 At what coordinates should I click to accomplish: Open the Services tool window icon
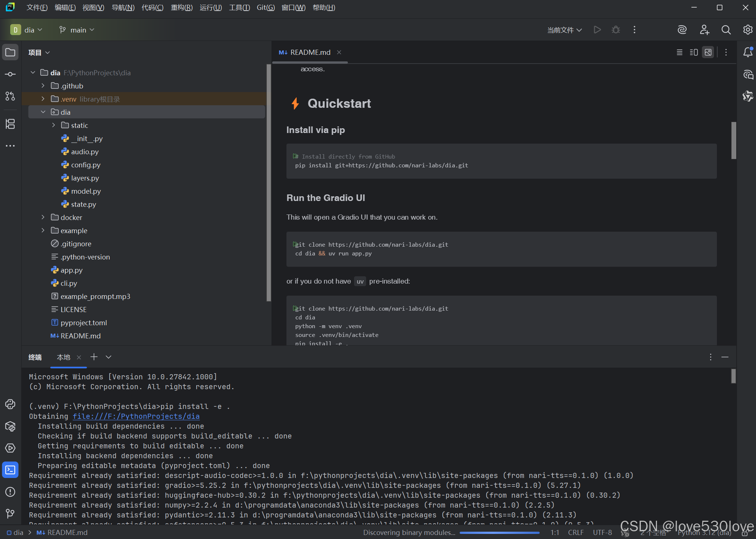pos(10,448)
